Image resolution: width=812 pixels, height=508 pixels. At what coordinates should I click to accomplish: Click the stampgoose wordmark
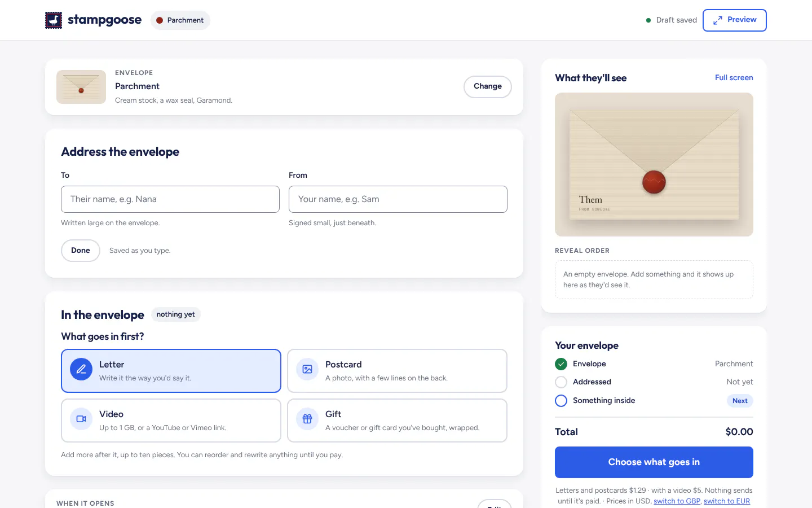click(104, 20)
